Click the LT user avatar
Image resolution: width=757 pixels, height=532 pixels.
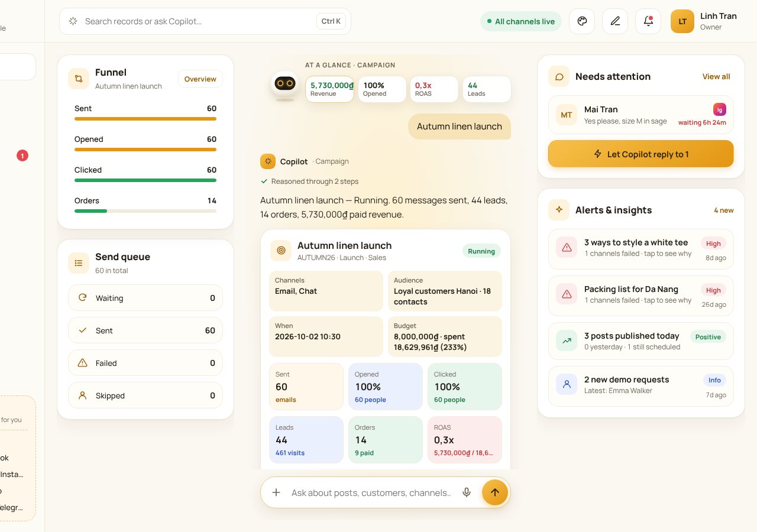pos(682,21)
